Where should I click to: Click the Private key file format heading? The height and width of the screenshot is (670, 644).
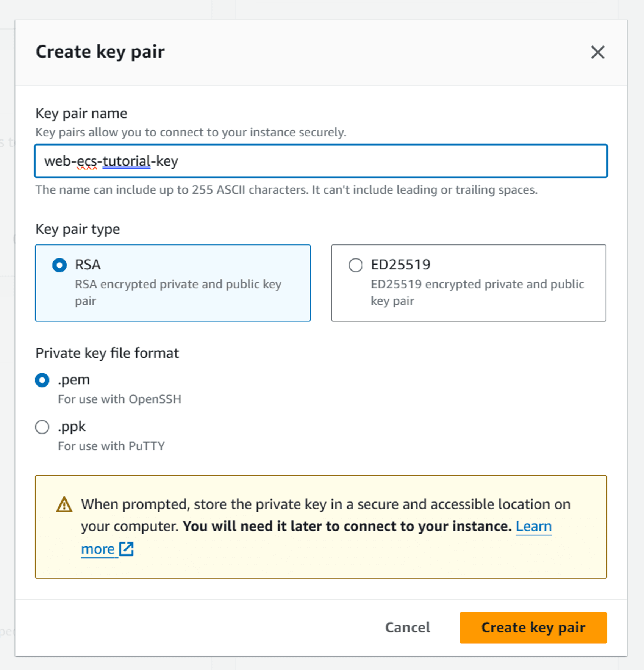107,353
